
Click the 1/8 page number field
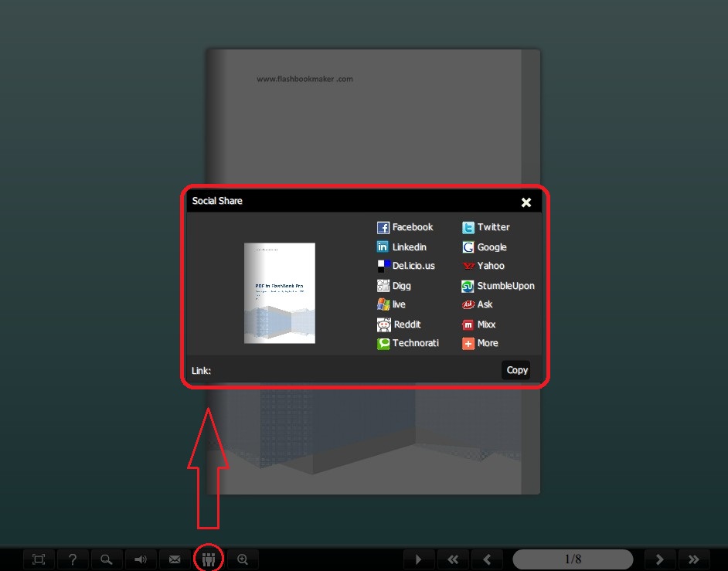tap(573, 559)
